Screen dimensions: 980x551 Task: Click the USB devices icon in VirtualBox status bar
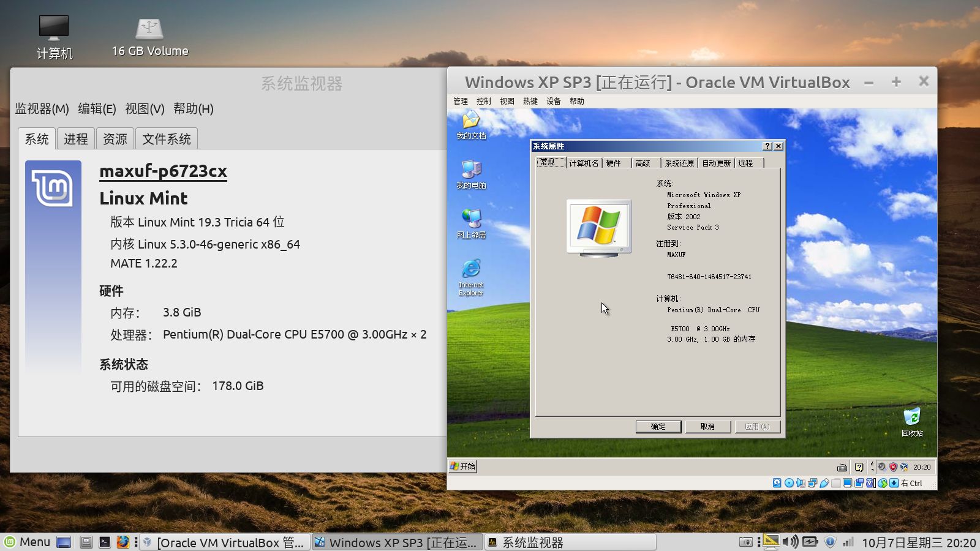click(824, 483)
